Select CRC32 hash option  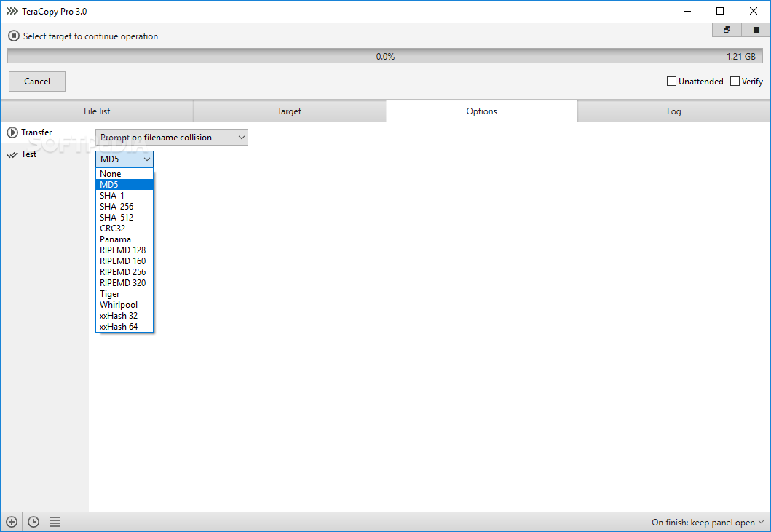124,228
